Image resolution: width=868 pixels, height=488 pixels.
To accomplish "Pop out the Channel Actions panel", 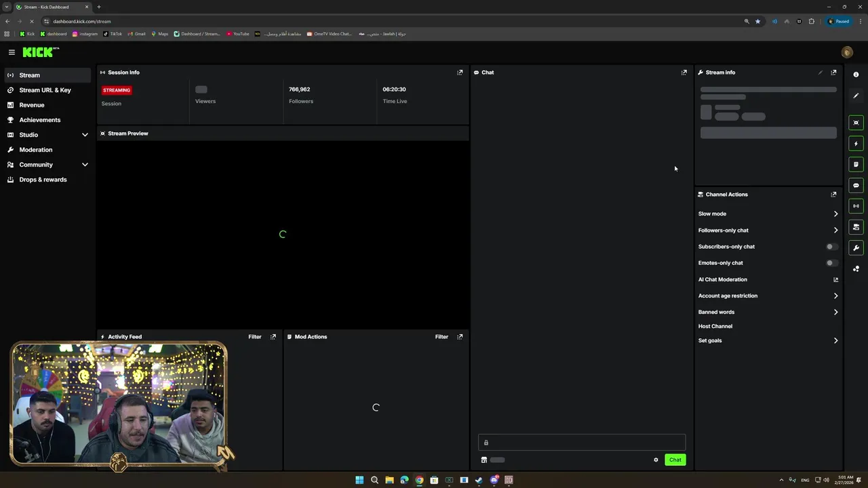I will pos(833,195).
